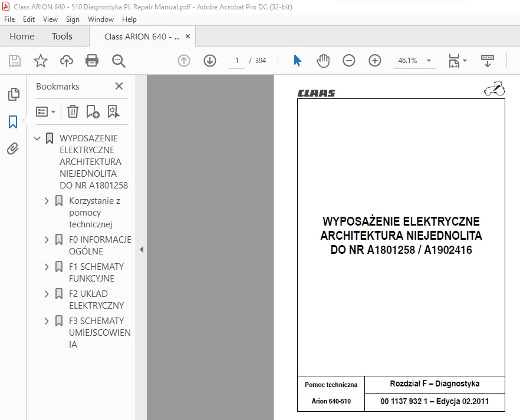This screenshot has height=420, width=520.
Task: Close the Bookmarks panel
Action: [x=119, y=86]
